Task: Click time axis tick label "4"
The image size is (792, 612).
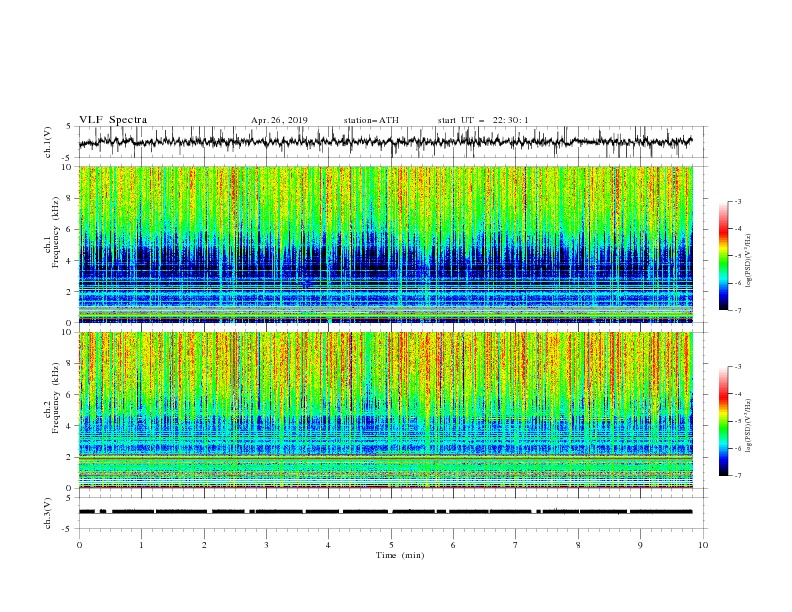Action: [328, 545]
